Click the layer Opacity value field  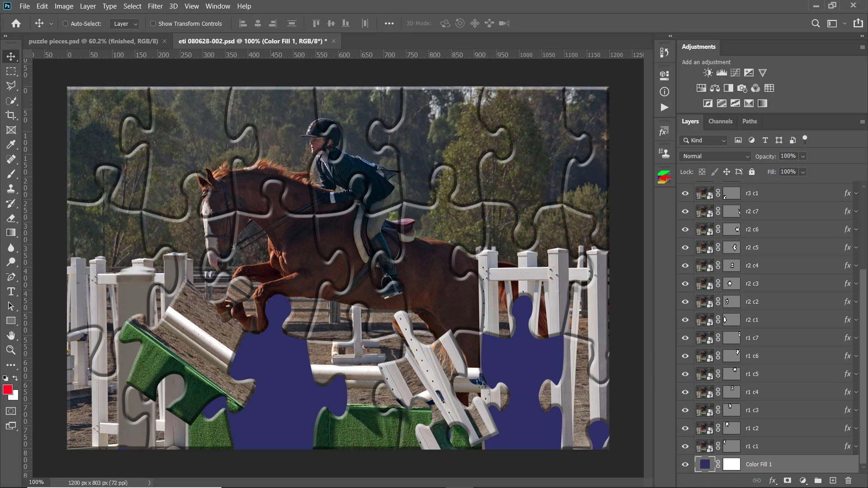point(788,156)
